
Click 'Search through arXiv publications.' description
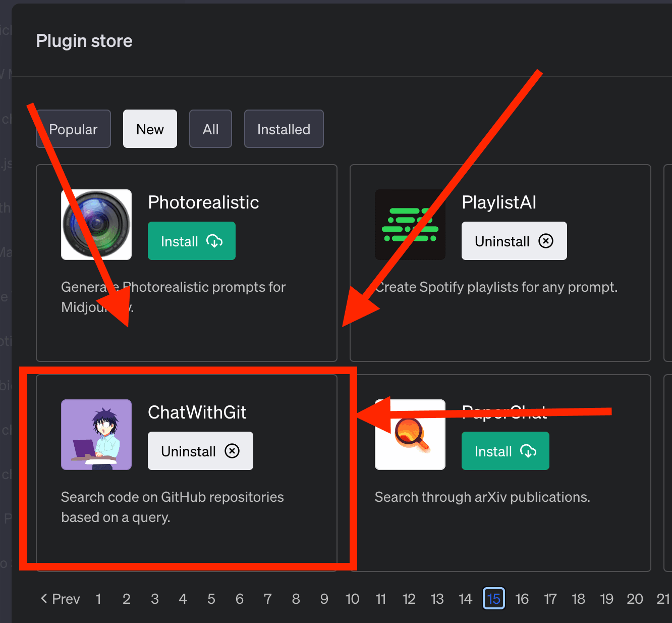[482, 497]
